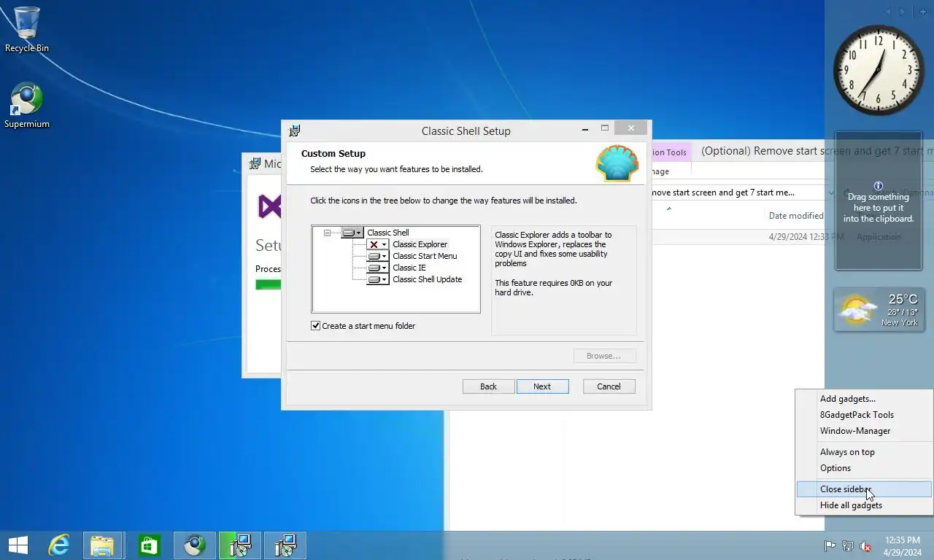Click the Back button in setup
Screen dimensions: 934x560
pyautogui.click(x=488, y=386)
